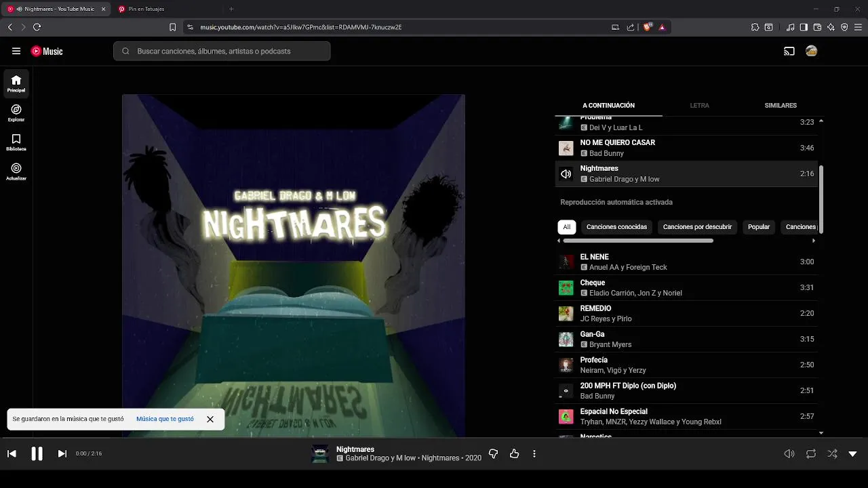Open the Actualizar upgrade page
The height and width of the screenshot is (488, 868).
coord(16,172)
